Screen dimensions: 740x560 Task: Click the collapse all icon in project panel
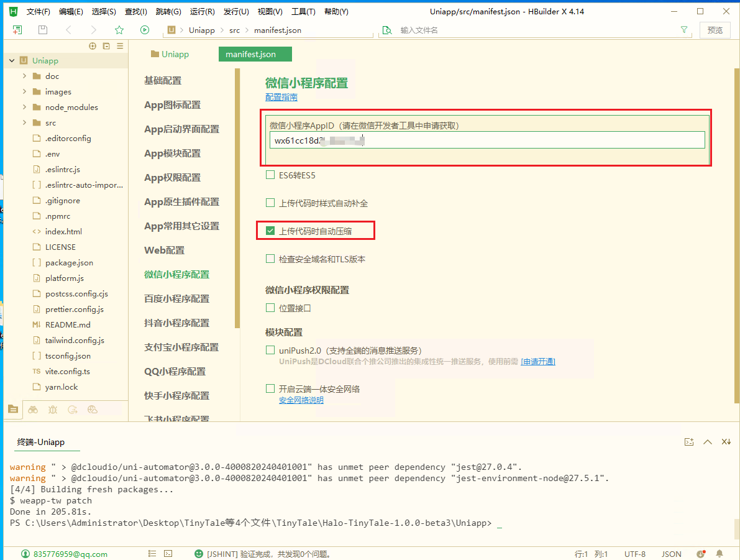[106, 46]
